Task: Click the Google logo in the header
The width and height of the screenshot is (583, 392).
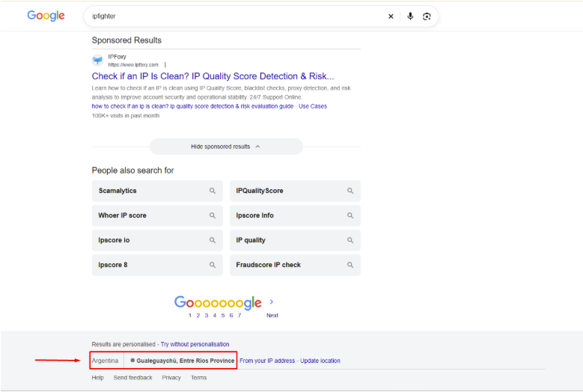Action: click(x=46, y=16)
